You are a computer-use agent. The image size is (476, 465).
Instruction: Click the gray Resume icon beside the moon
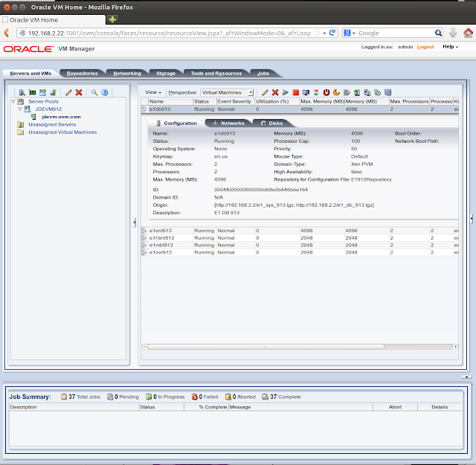(347, 92)
